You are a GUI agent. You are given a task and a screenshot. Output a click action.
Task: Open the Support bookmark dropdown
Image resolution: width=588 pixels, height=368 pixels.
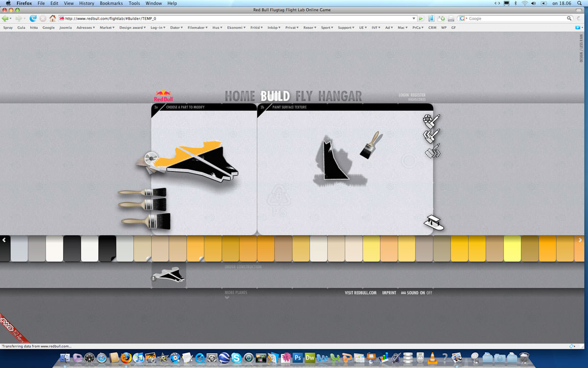pyautogui.click(x=346, y=27)
